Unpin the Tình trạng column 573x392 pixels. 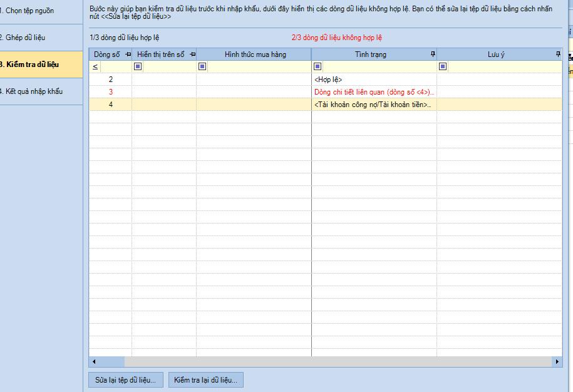[x=433, y=54]
